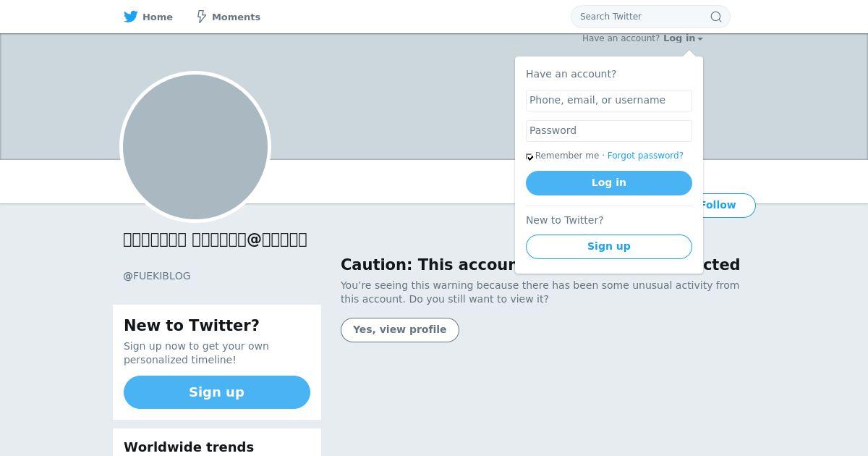Click the Twitter bird icon
Viewport: 868px width, 456px height.
(131, 17)
